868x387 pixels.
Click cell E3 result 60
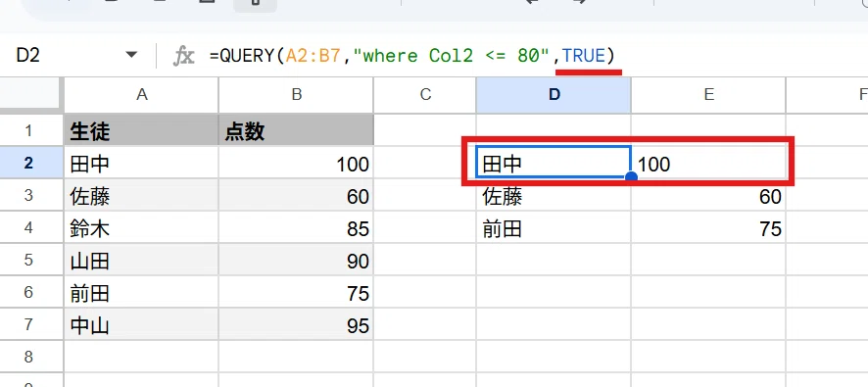click(x=708, y=195)
